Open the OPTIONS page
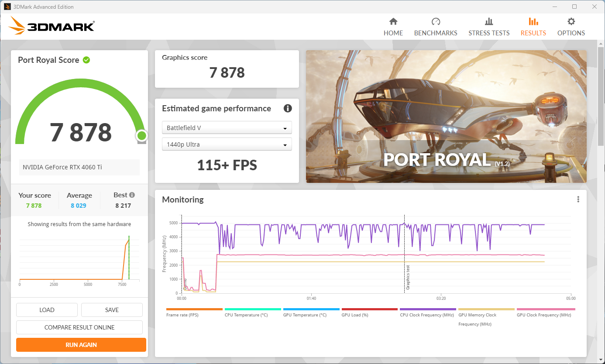 571,27
